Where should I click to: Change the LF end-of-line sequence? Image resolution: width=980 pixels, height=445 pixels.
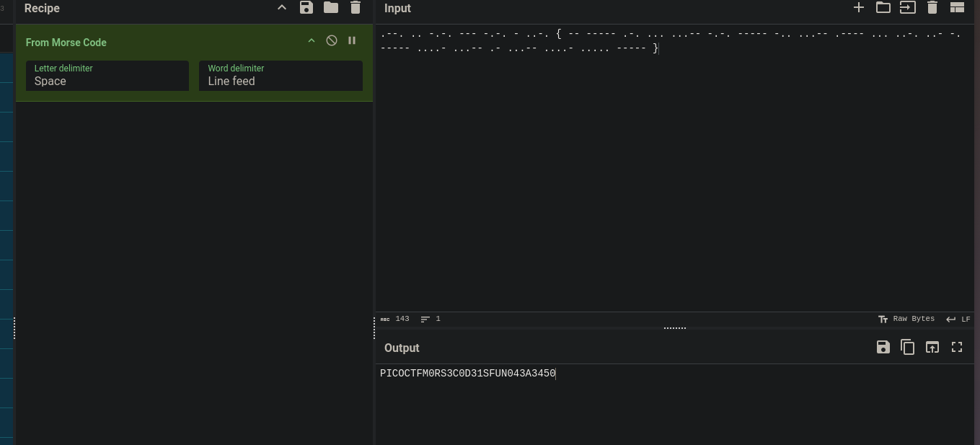[x=958, y=319]
